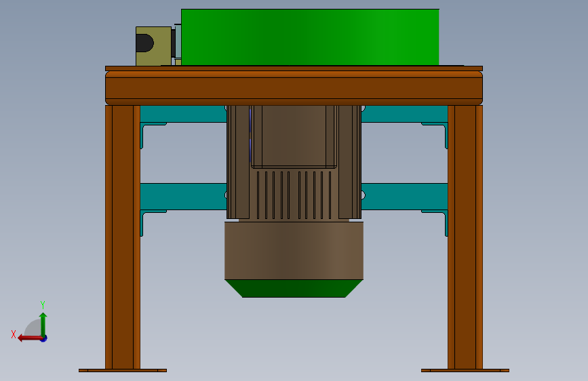Select the lower right teal cross brace

click(x=404, y=197)
